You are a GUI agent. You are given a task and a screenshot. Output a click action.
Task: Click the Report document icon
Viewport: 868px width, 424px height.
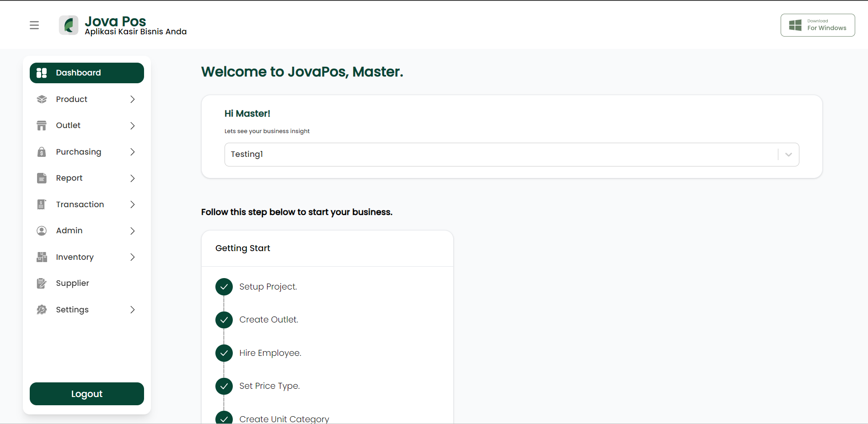coord(42,178)
